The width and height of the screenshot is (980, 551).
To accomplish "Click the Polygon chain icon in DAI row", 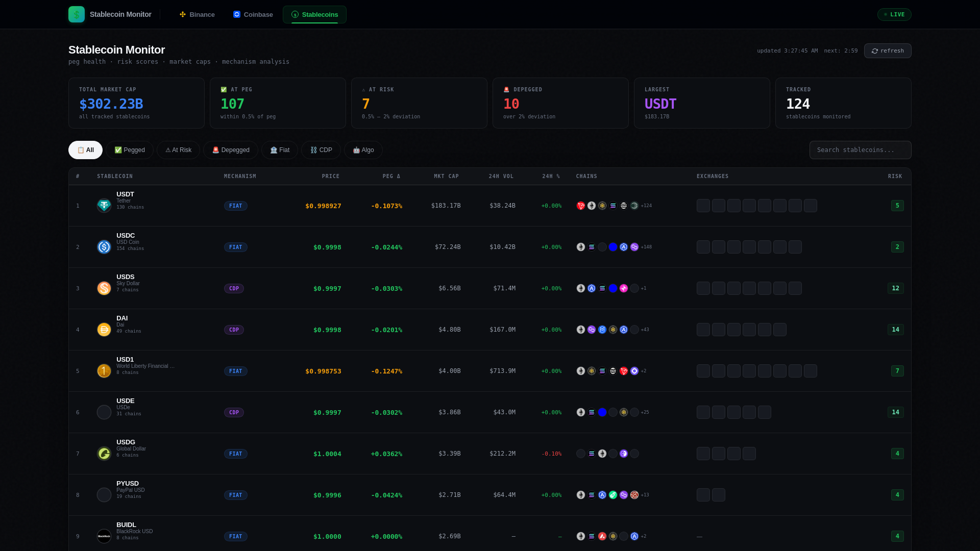I will click(592, 330).
